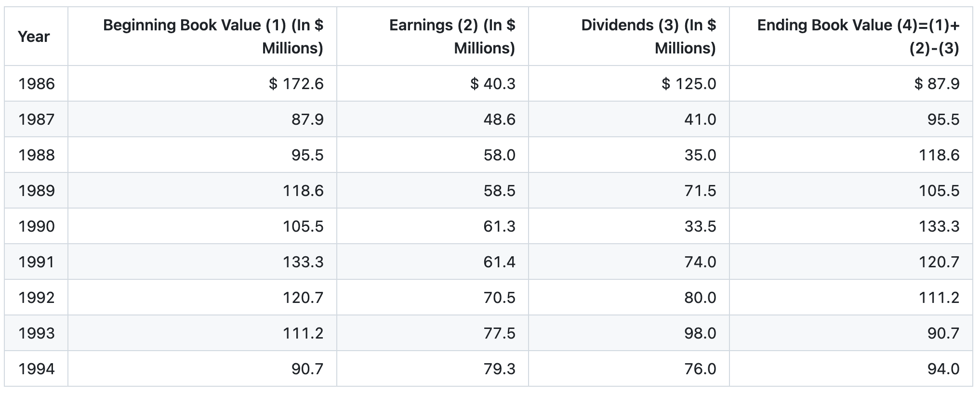Select the $ 172.6 beginning book value
The image size is (980, 393).
pos(296,84)
